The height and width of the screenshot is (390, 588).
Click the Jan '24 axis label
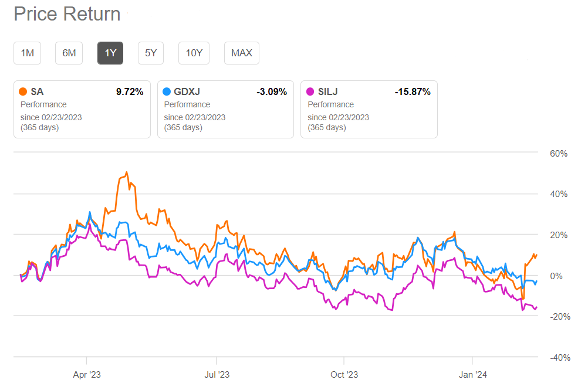pyautogui.click(x=472, y=374)
